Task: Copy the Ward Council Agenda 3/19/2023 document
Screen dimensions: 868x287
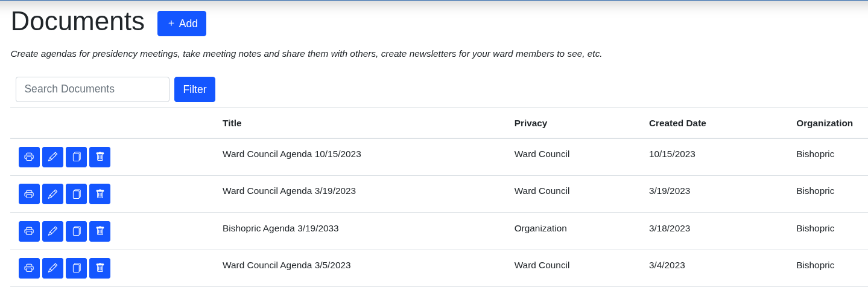Action: 76,194
